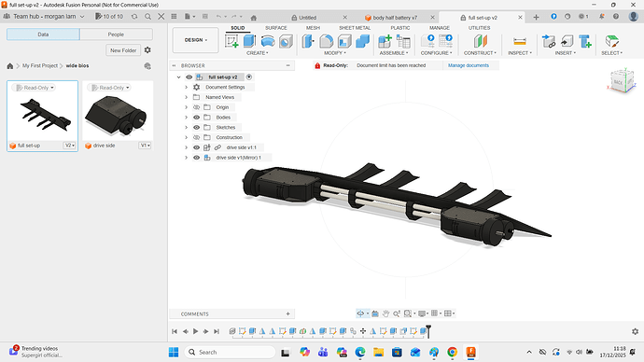Screen dimensions: 644x362
Task: Expand the Sketches folder
Action: 186,127
